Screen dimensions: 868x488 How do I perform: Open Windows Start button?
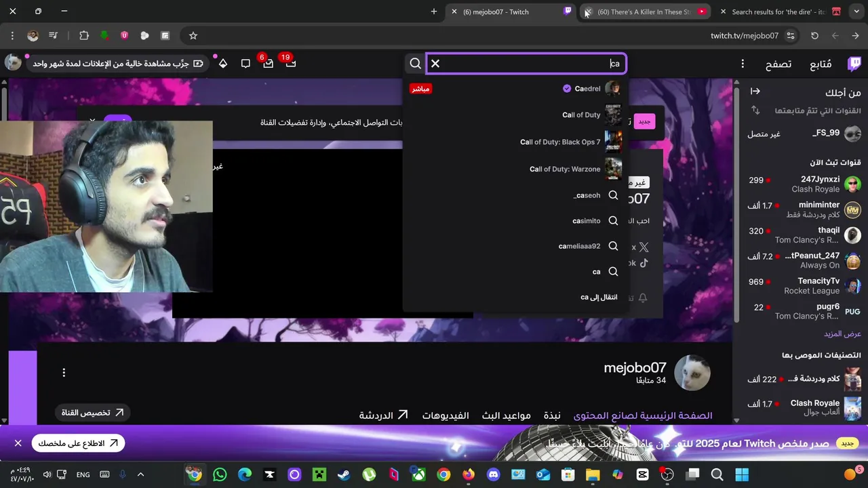point(742,474)
